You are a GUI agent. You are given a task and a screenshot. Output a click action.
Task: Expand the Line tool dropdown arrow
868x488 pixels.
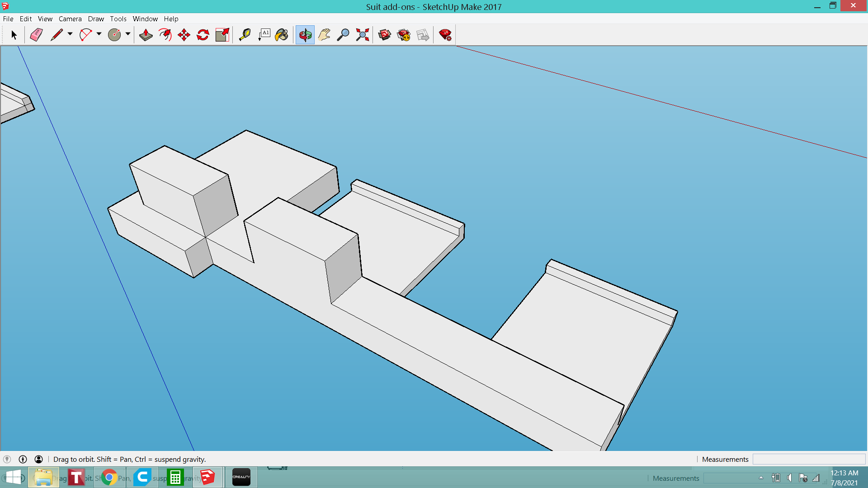click(x=70, y=34)
